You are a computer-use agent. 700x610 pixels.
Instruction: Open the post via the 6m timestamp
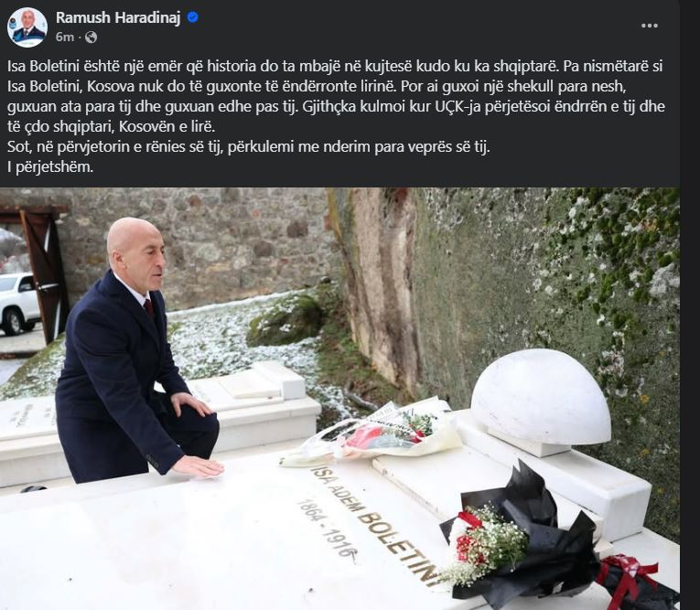click(65, 37)
